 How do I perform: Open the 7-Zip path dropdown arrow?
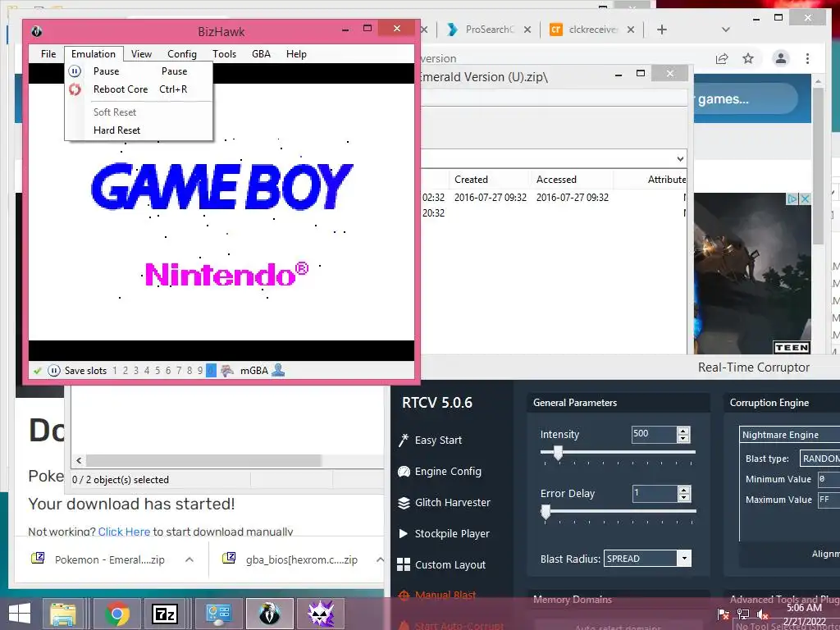point(680,159)
